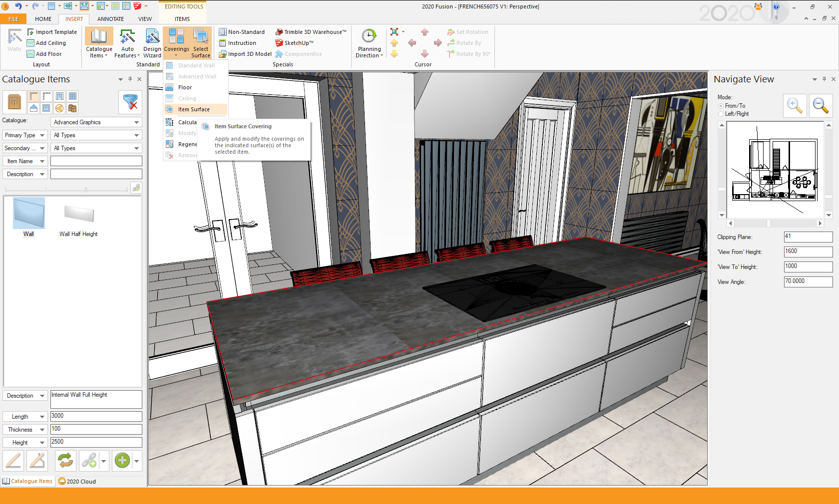
Task: Click the zoom out magnifier in Navigate View
Action: (821, 106)
